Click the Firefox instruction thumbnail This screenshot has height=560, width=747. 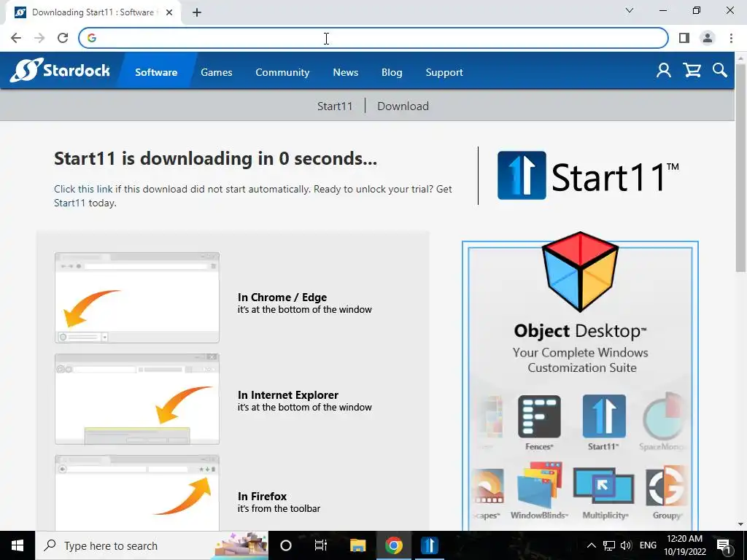137,493
